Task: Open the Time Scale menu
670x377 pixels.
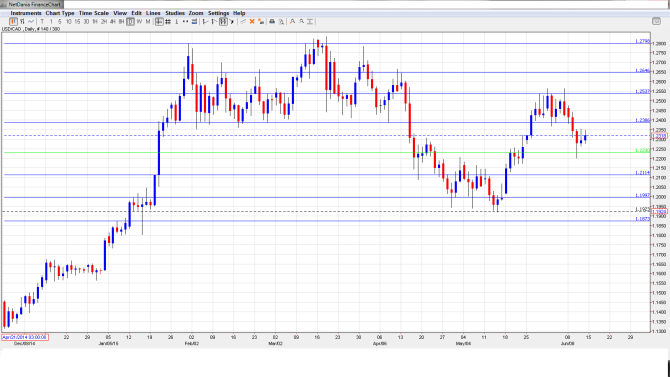Action: pos(94,13)
